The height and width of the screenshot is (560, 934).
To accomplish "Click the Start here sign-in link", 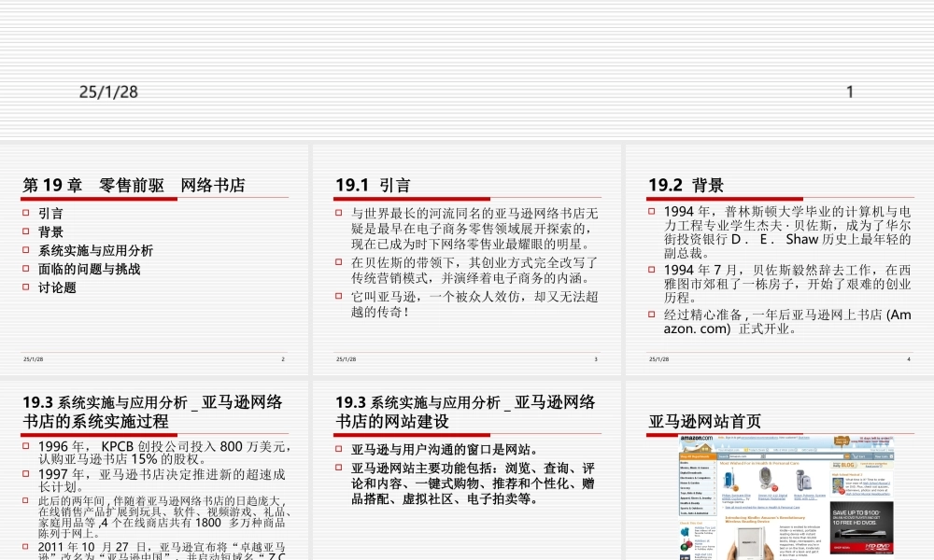I will [803, 437].
